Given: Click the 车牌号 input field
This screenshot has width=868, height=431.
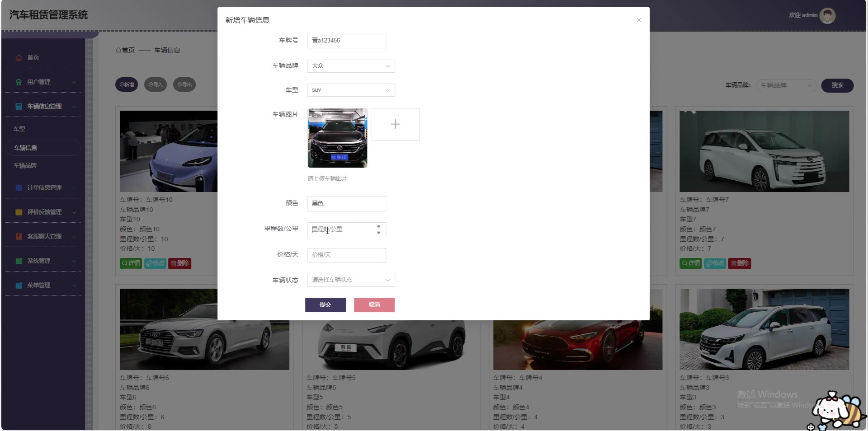Looking at the screenshot, I should [347, 41].
